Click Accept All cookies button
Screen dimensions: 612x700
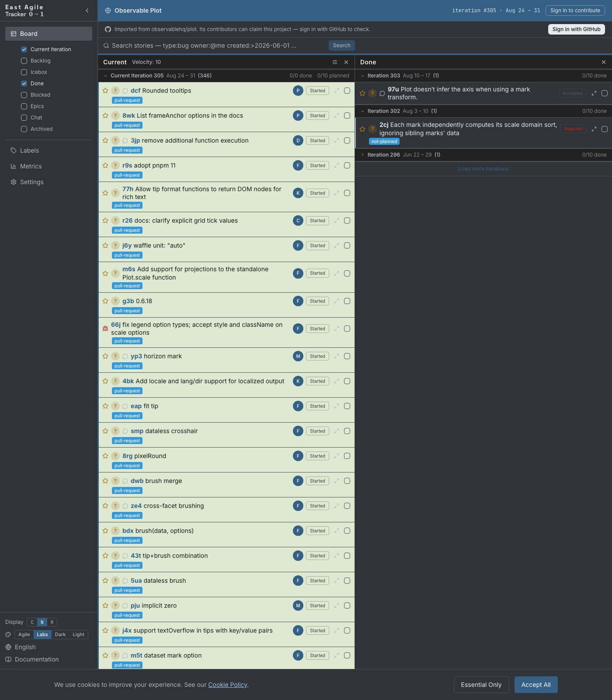coord(536,685)
